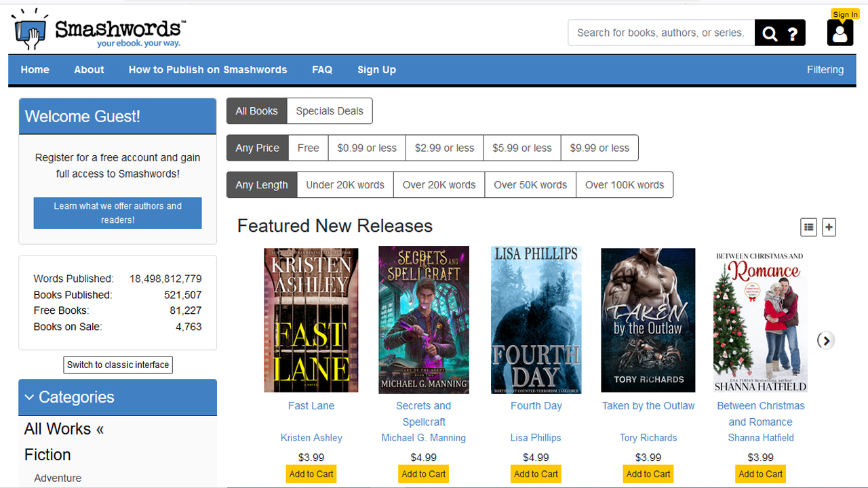Click Switch to classic interface button
This screenshot has width=868, height=488.
point(118,365)
